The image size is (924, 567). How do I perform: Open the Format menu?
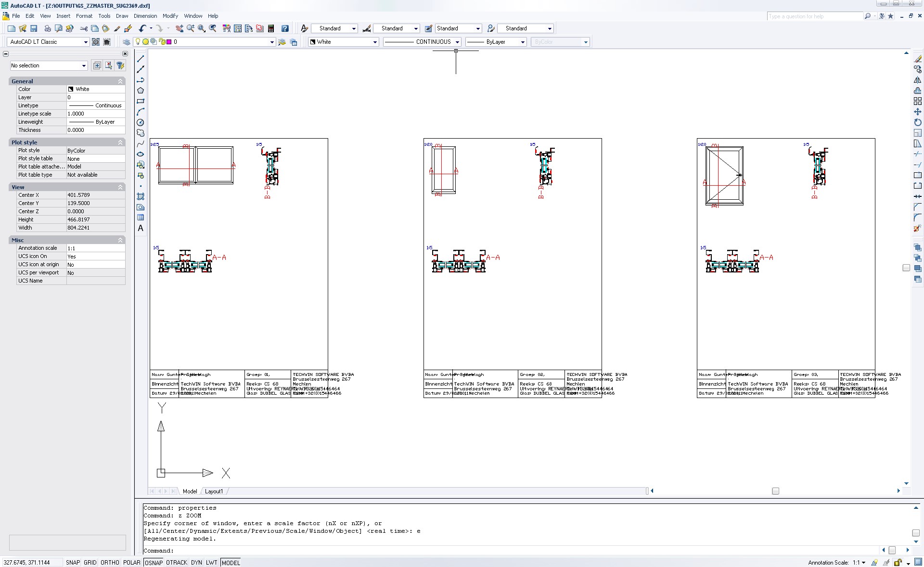point(84,16)
